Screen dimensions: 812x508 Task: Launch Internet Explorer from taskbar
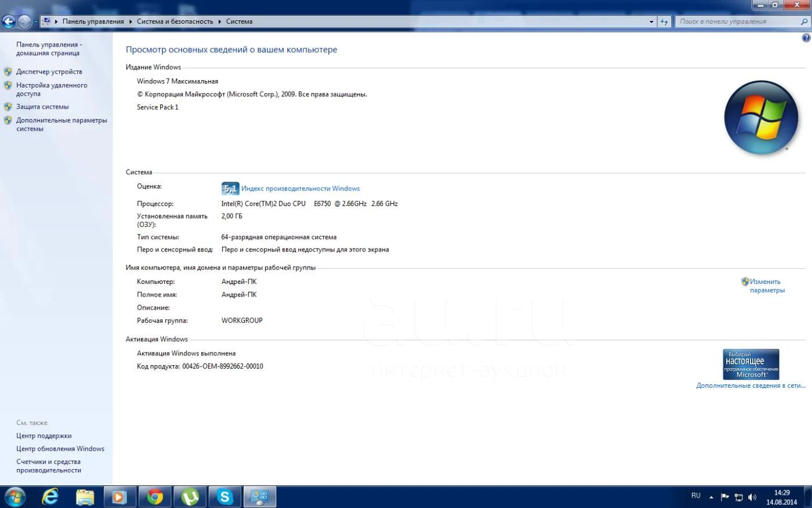click(50, 497)
